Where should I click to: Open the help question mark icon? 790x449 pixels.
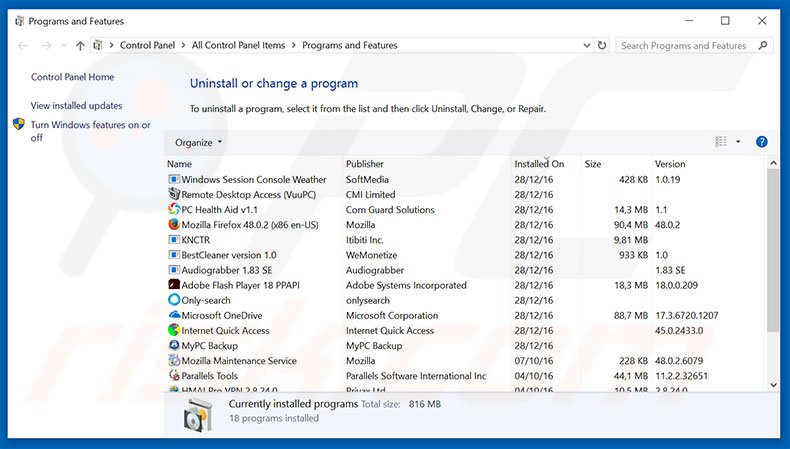click(x=761, y=142)
